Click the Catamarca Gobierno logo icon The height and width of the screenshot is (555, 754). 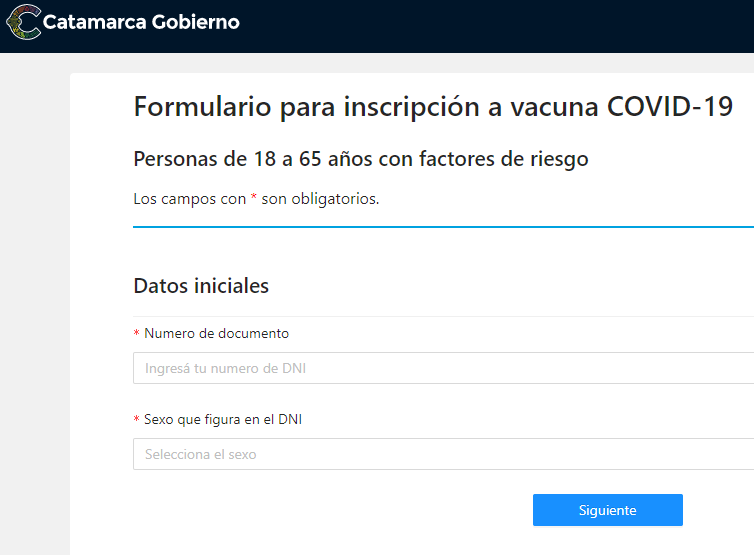[23, 22]
